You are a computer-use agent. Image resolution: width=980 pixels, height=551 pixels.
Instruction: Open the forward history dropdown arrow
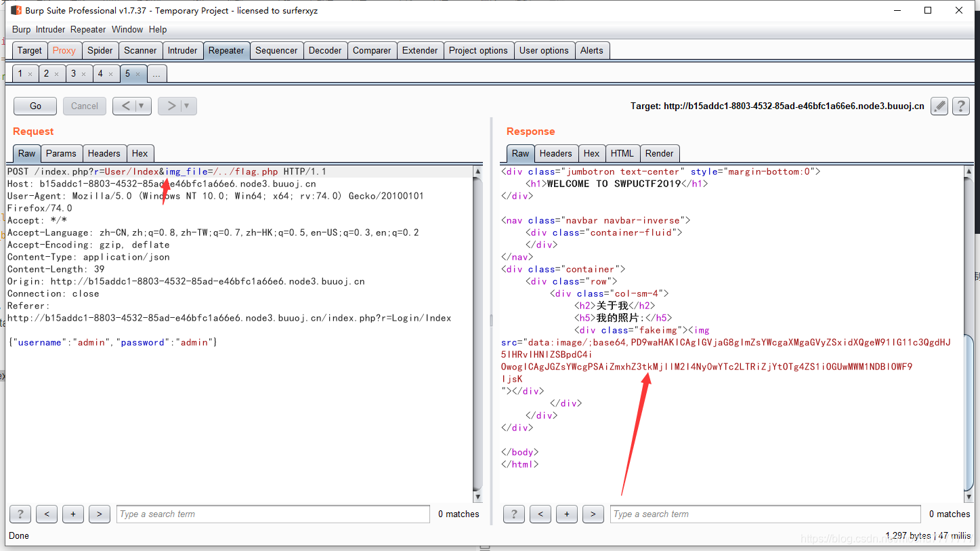(x=188, y=106)
